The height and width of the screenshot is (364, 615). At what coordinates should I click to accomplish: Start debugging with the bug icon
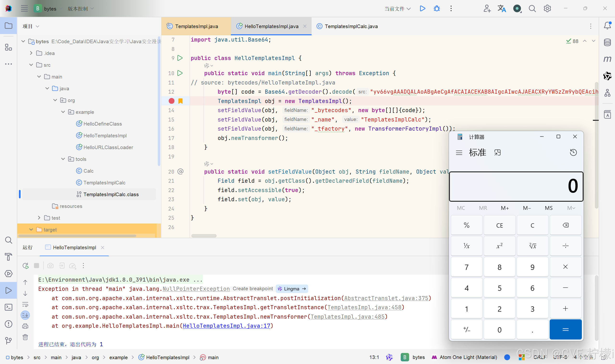437,9
